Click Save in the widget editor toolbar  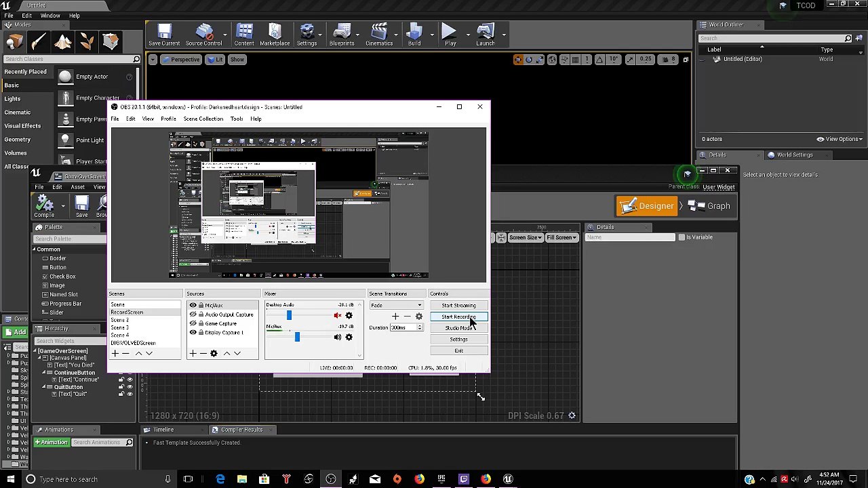[x=81, y=207]
